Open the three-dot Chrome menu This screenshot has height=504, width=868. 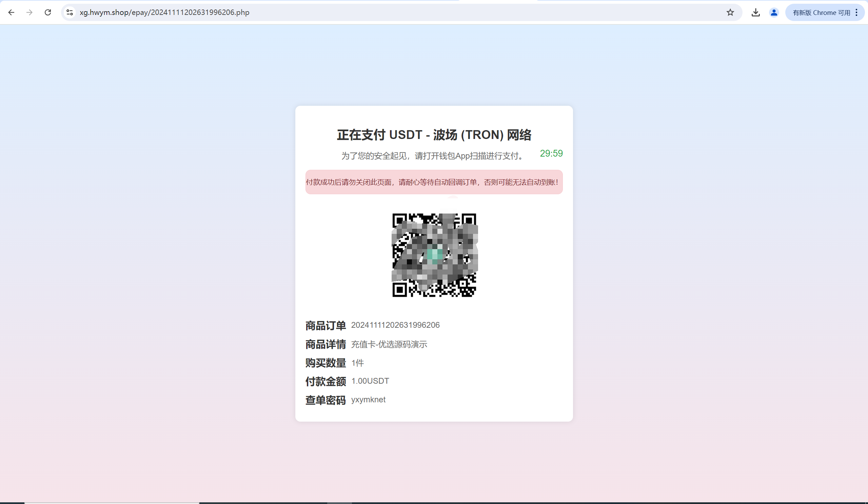[x=856, y=13]
